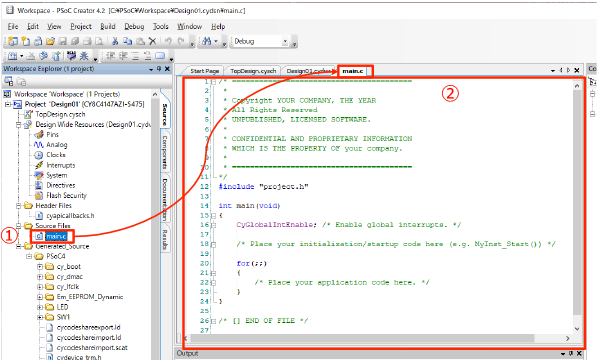Image resolution: width=600 pixels, height=364 pixels.
Task: Collapse the PSoC4 folder
Action: [29, 256]
